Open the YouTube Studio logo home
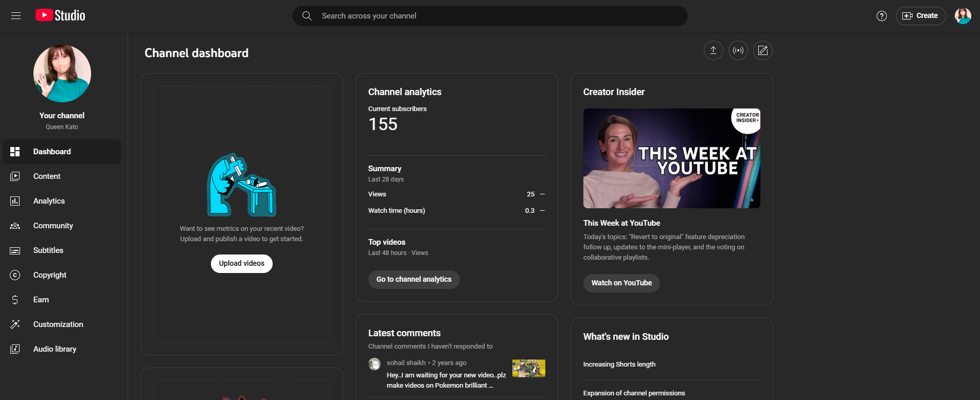980x400 pixels. pos(61,16)
